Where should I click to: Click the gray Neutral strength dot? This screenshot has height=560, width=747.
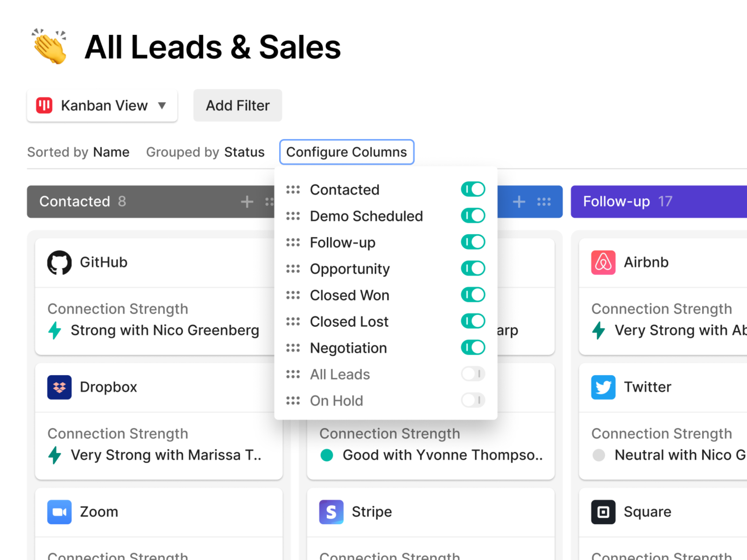[x=599, y=455]
